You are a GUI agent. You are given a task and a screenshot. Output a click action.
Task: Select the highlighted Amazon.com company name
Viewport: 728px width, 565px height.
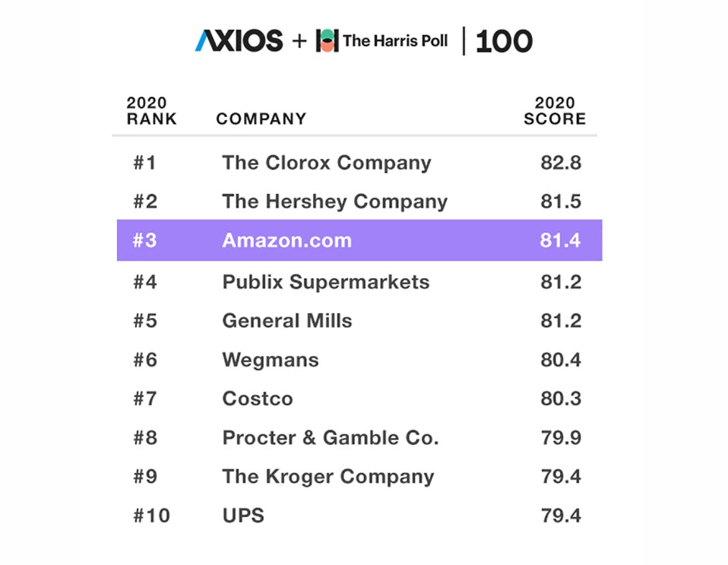tap(286, 240)
